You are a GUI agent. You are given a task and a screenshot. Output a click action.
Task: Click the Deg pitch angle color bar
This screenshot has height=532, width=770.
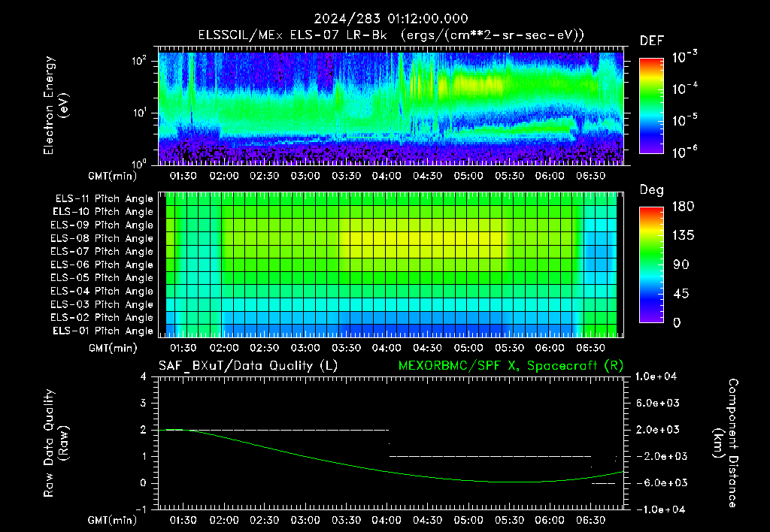pos(651,264)
